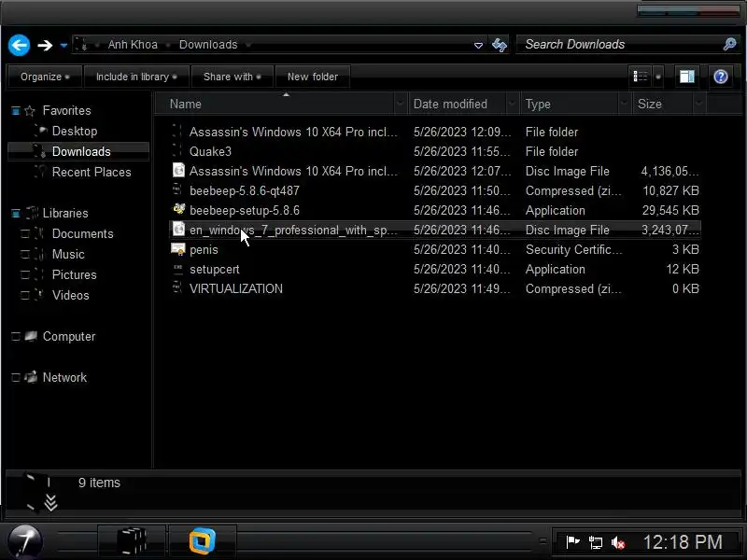Open the recent locations dropdown arrow
747x560 pixels.
click(x=63, y=46)
